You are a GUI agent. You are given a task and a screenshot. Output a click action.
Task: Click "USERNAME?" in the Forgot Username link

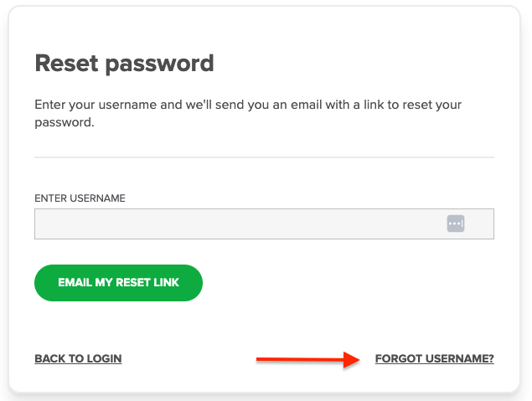[460, 358]
